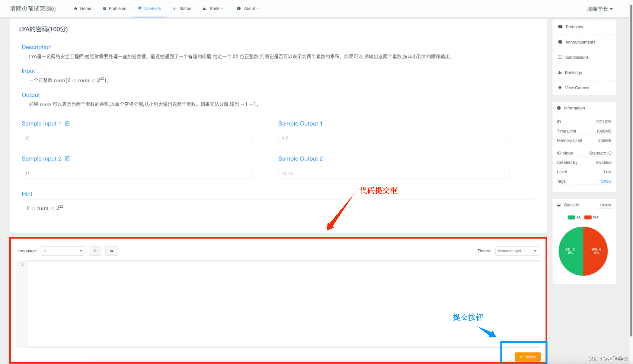
Task: Open Problems in the right sidebar
Action: tap(574, 27)
